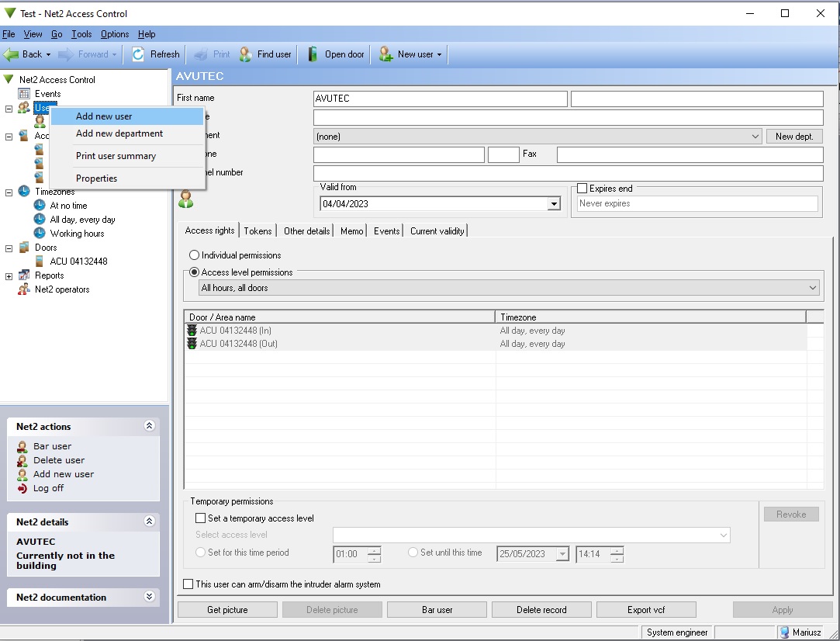The image size is (840, 641).
Task: Click the green Back arrow icon
Action: pyautogui.click(x=11, y=54)
